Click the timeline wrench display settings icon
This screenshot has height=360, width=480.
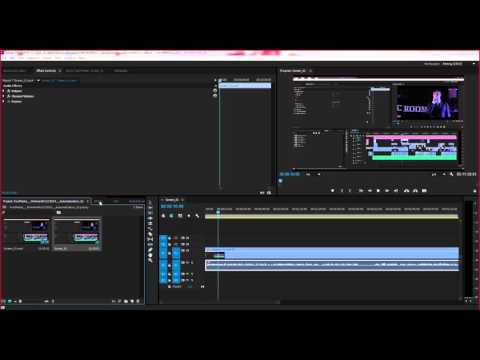coord(197,216)
